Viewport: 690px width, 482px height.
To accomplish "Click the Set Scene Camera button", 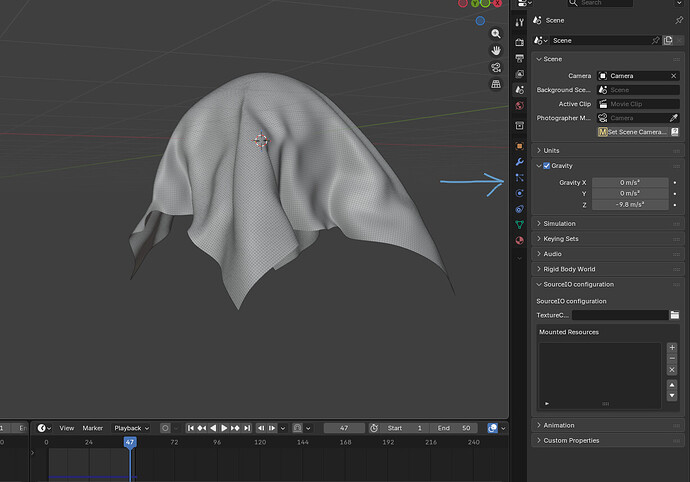I will (x=633, y=132).
